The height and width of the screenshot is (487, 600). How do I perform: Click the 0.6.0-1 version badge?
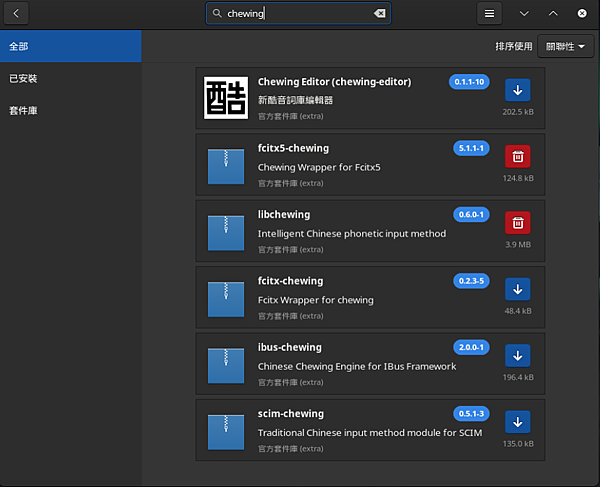click(471, 215)
